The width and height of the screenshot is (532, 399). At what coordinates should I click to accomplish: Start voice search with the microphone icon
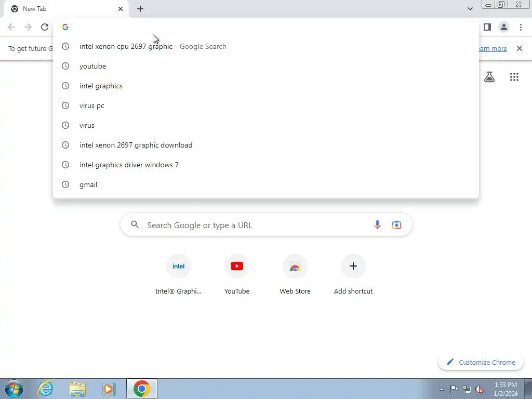click(377, 224)
